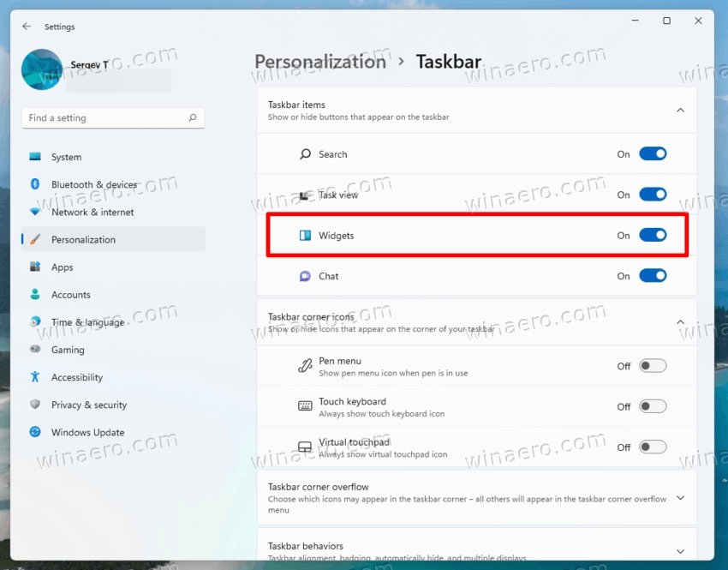Open Accessibility settings page

(113, 377)
